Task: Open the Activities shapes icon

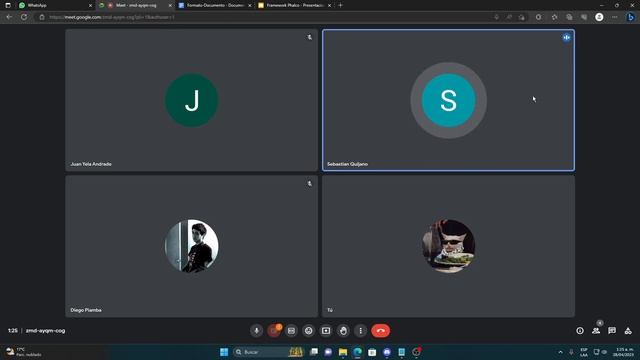Action: (628, 331)
